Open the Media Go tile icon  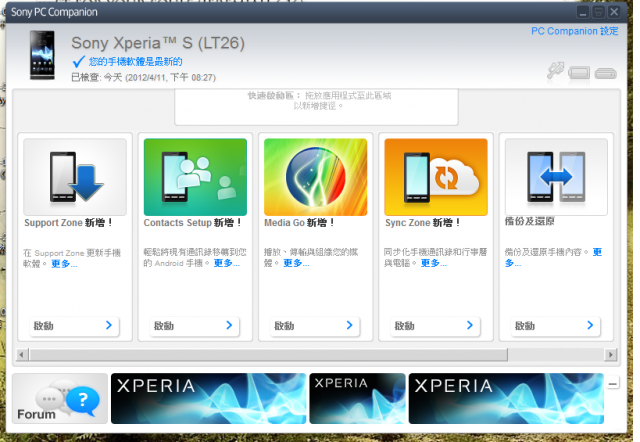316,177
